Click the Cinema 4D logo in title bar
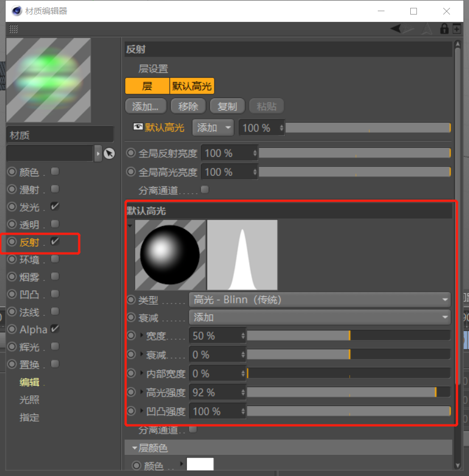469x476 pixels. pos(17,11)
